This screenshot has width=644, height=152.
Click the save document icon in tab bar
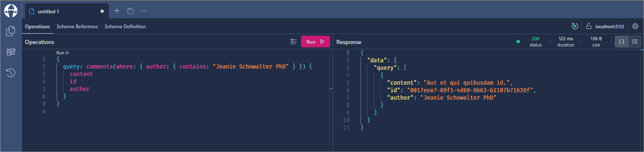coord(130,11)
